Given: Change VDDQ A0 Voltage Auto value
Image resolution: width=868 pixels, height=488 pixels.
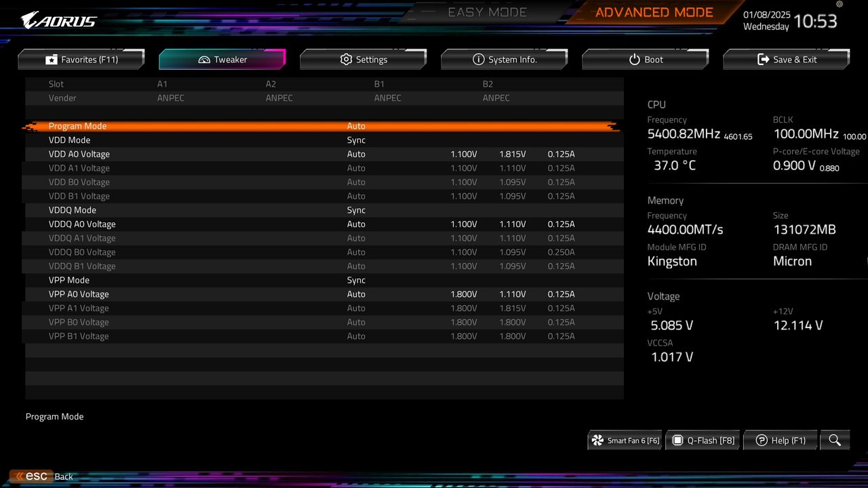Looking at the screenshot, I should pyautogui.click(x=356, y=224).
